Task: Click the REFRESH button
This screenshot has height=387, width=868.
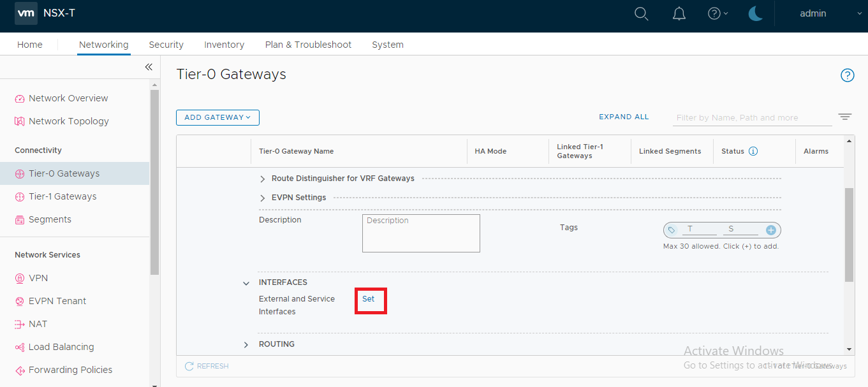Action: 207,366
